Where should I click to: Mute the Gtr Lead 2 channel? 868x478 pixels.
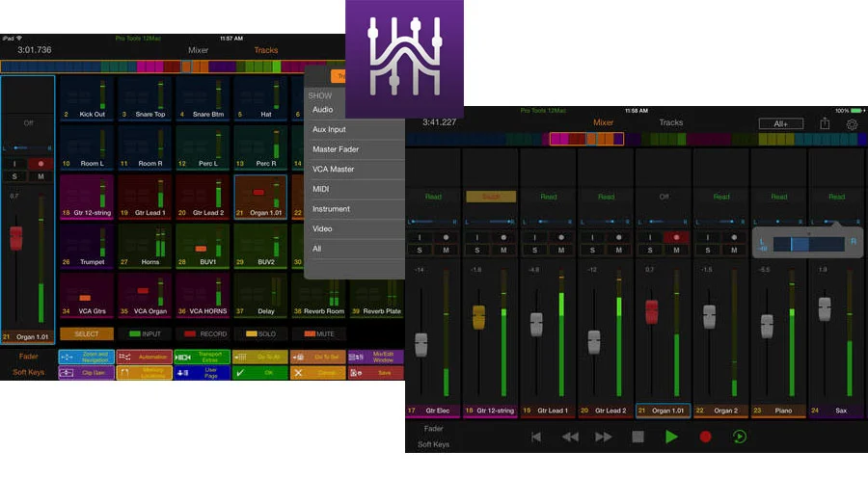click(618, 250)
